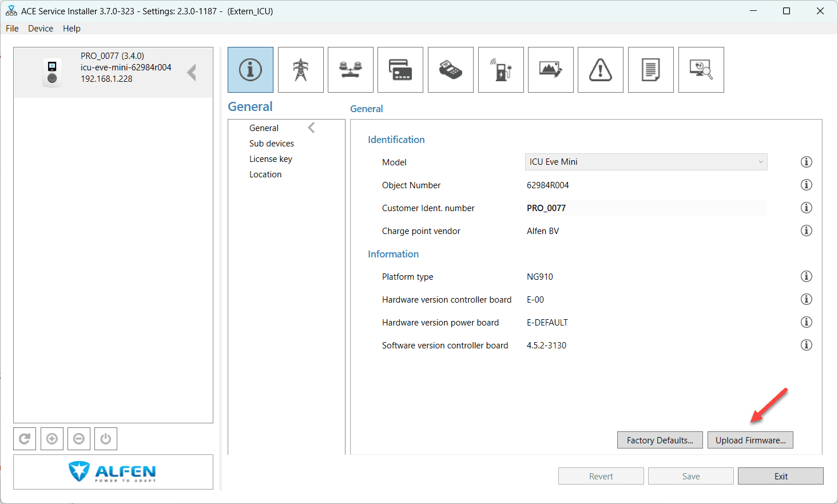This screenshot has width=838, height=504.
Task: Open the Model dropdown ICU Eve Mini
Action: click(646, 162)
